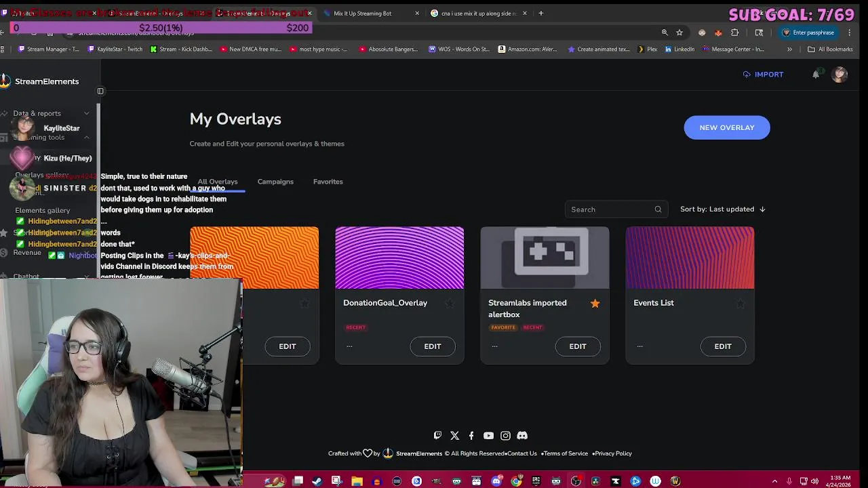Click the search magnifier icon in the Search box
The width and height of the screenshot is (868, 488).
[658, 209]
